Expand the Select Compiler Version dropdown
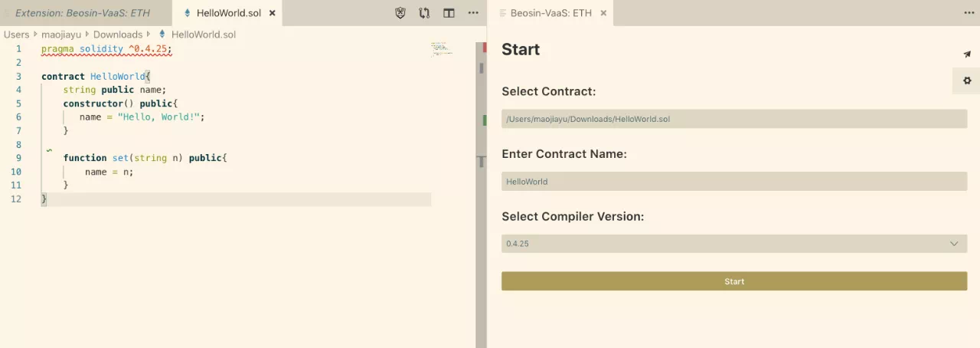980x348 pixels. point(734,244)
